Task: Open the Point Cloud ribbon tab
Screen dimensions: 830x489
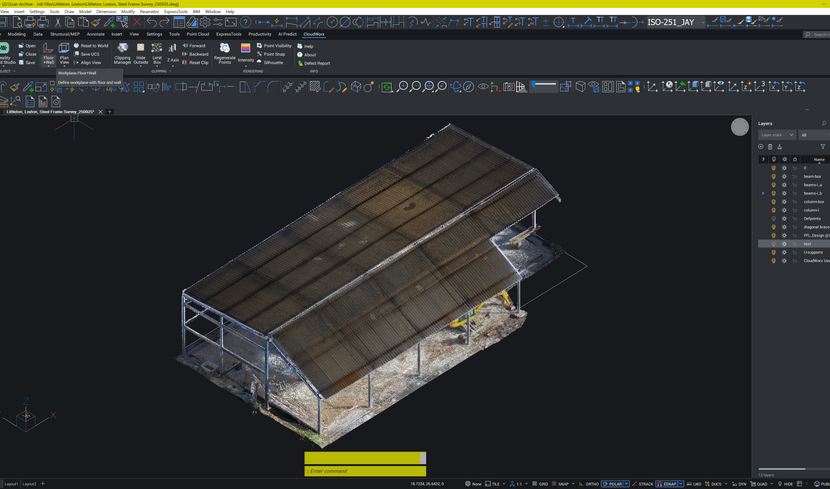Action: tap(197, 34)
